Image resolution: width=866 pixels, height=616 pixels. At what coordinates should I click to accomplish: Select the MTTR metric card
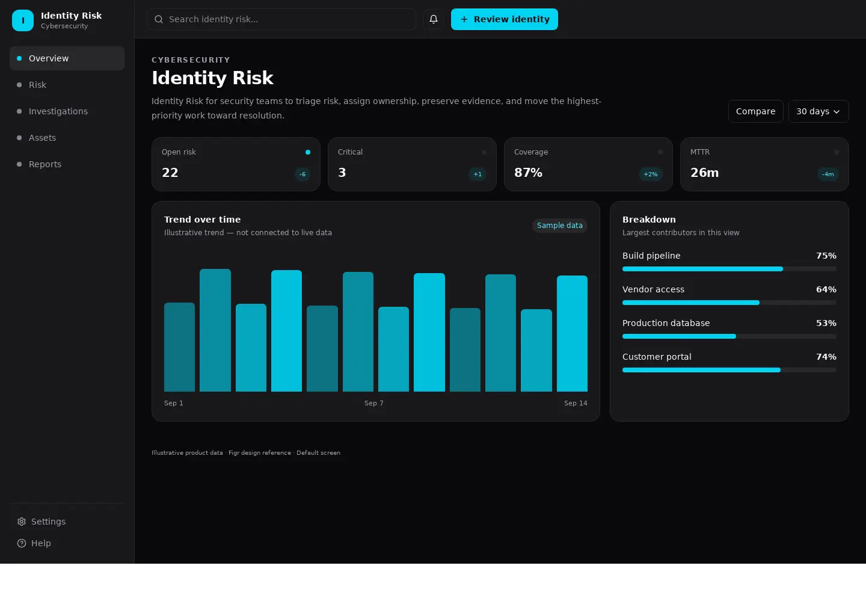(x=764, y=164)
